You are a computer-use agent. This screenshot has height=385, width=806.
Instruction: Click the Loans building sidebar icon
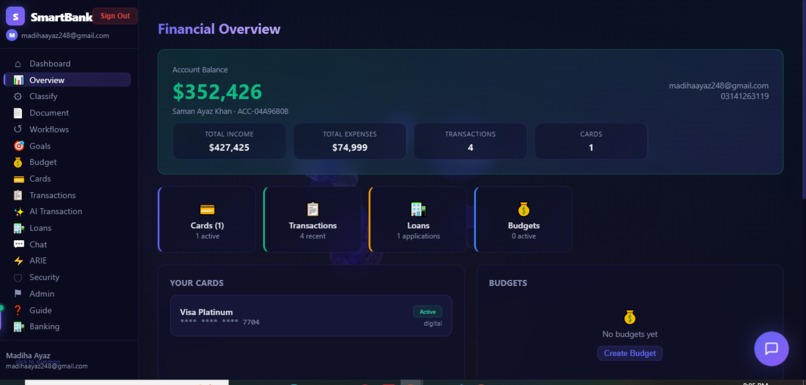pos(19,228)
